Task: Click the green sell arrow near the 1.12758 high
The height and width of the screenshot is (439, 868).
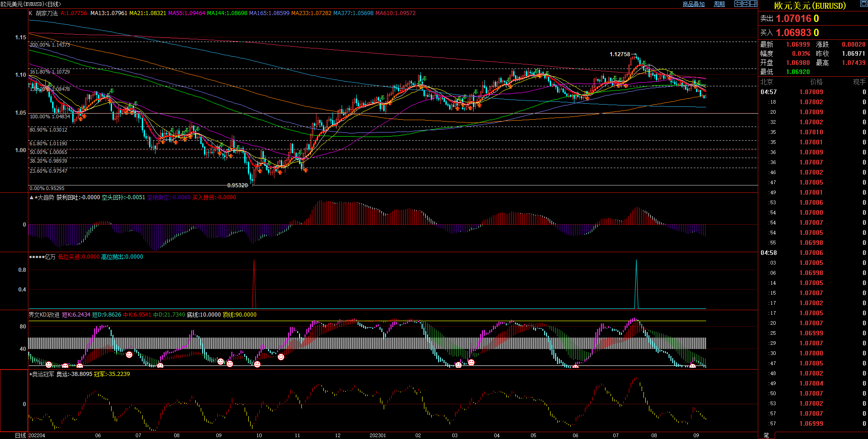Action: point(644,63)
